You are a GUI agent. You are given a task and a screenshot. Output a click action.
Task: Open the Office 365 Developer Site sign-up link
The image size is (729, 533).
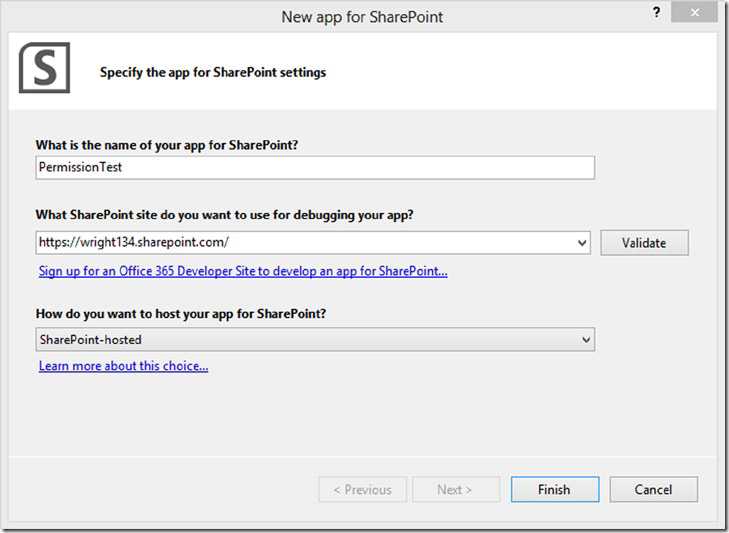tap(242, 271)
